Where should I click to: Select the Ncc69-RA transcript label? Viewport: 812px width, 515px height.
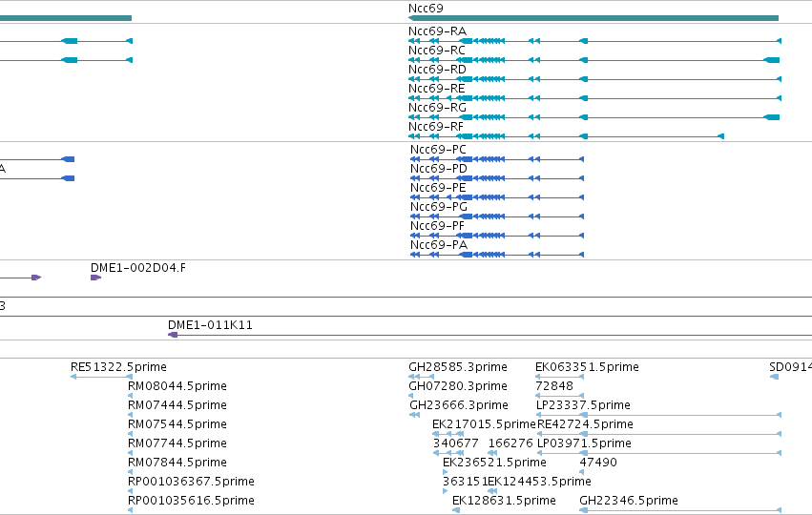(437, 31)
